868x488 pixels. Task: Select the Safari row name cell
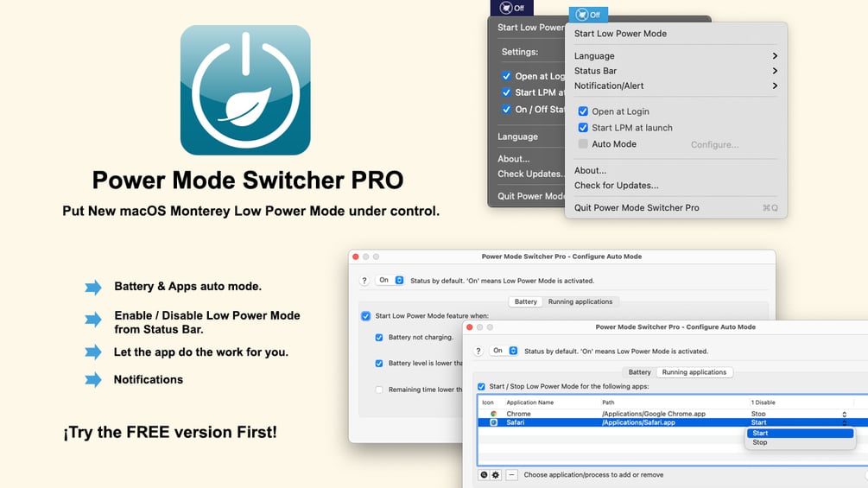pos(516,422)
